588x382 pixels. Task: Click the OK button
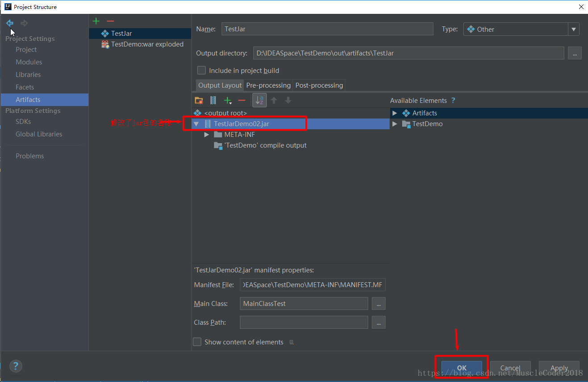[x=462, y=368]
